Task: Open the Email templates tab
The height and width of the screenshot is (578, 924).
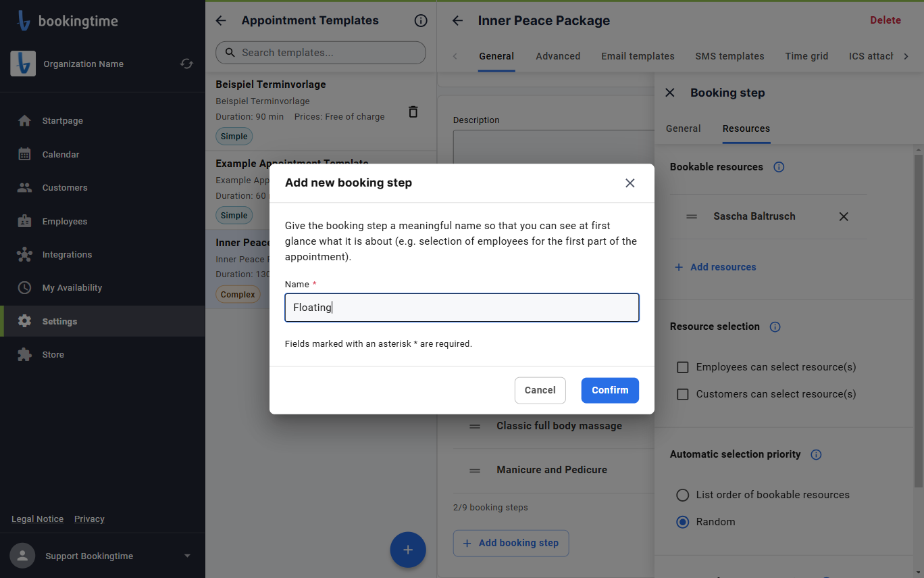Action: coord(638,56)
